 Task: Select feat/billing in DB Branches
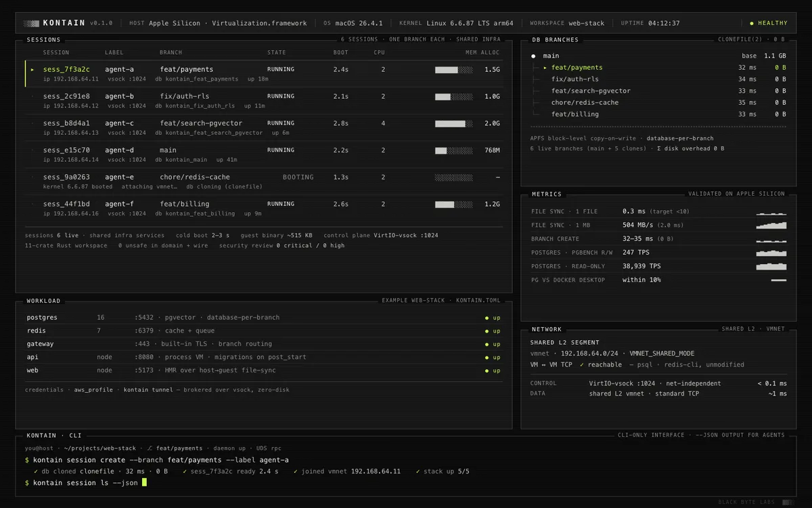click(575, 114)
